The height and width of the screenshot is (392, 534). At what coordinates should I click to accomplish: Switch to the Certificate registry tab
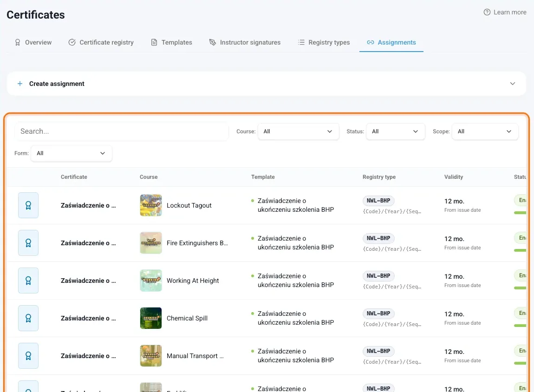pyautogui.click(x=101, y=42)
